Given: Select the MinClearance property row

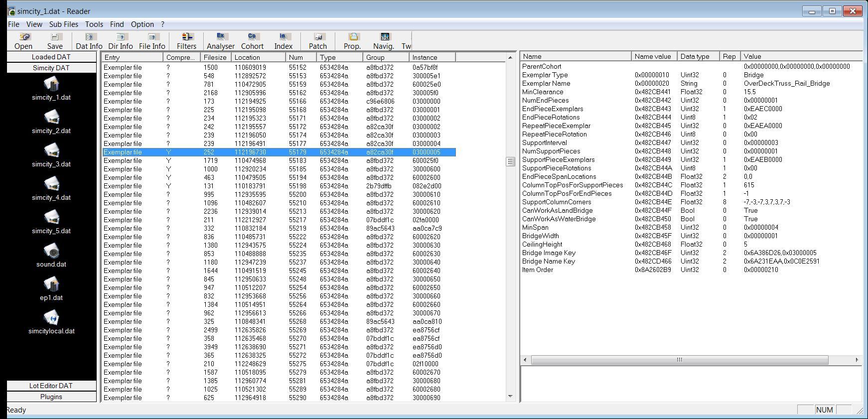Looking at the screenshot, I should tap(692, 92).
